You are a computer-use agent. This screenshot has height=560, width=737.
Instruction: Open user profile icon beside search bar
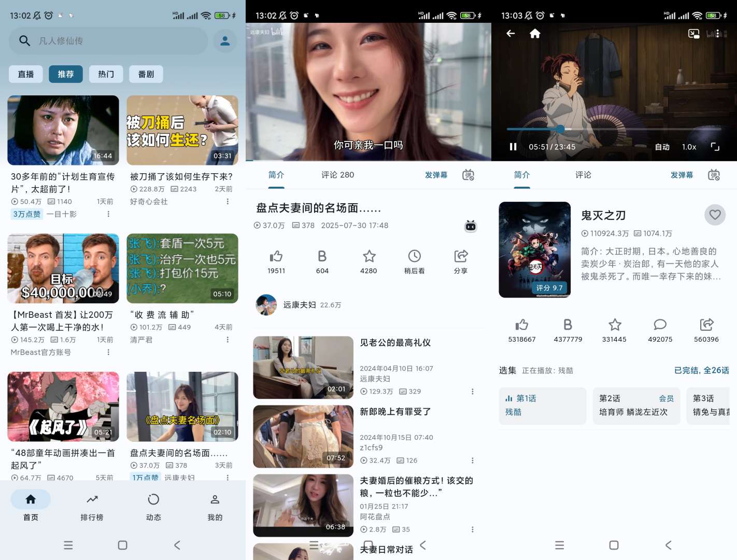225,41
